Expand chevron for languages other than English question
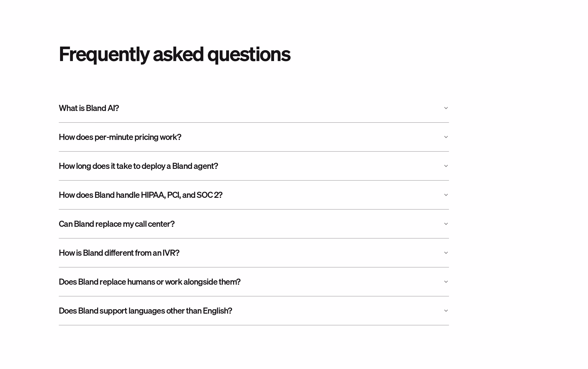This screenshot has width=588, height=369. pos(446,311)
